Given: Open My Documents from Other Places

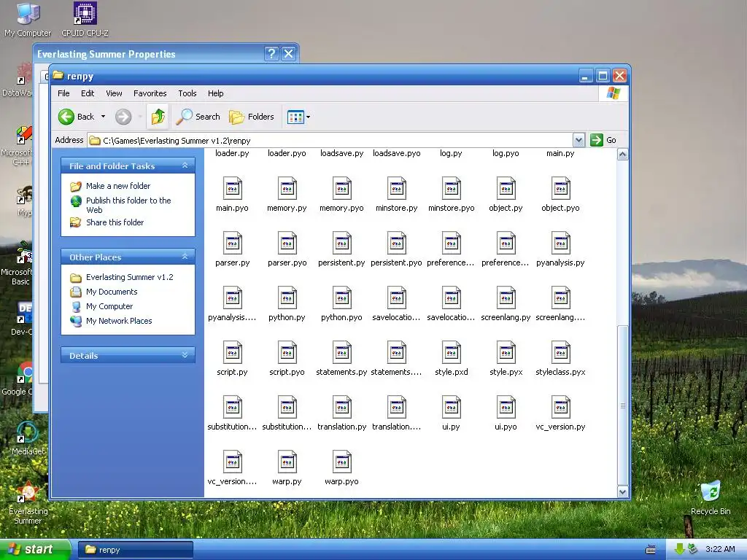Looking at the screenshot, I should pyautogui.click(x=112, y=292).
